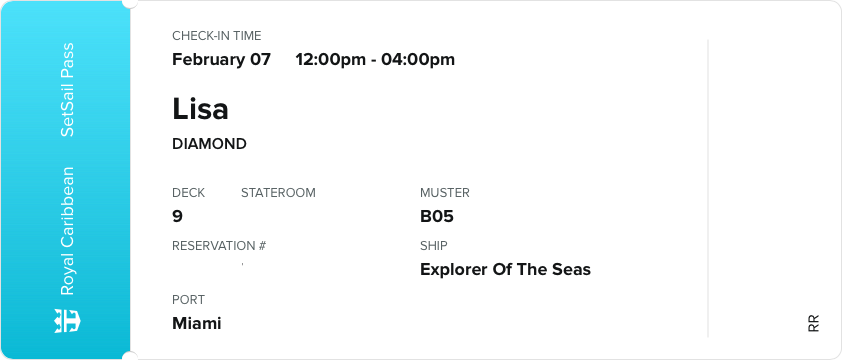The width and height of the screenshot is (842, 360).
Task: Click the Miami port name
Action: point(197,323)
